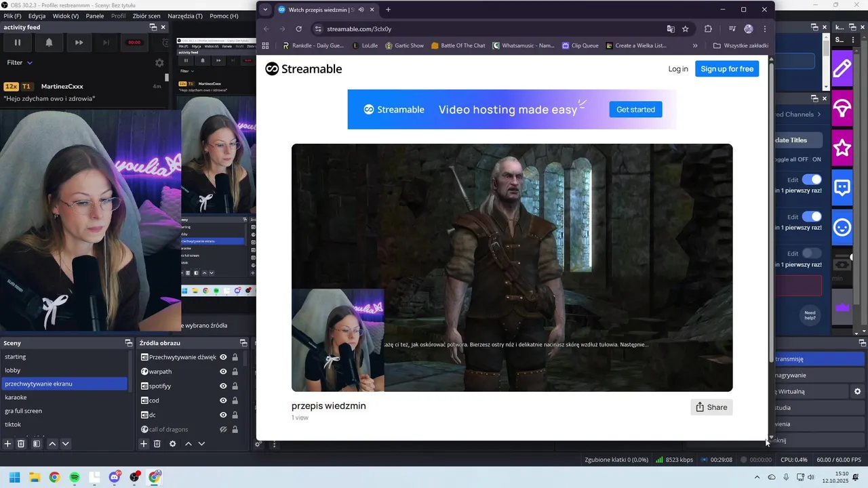This screenshot has width=868, height=488.
Task: Bookmark this page with star icon
Action: click(686, 29)
